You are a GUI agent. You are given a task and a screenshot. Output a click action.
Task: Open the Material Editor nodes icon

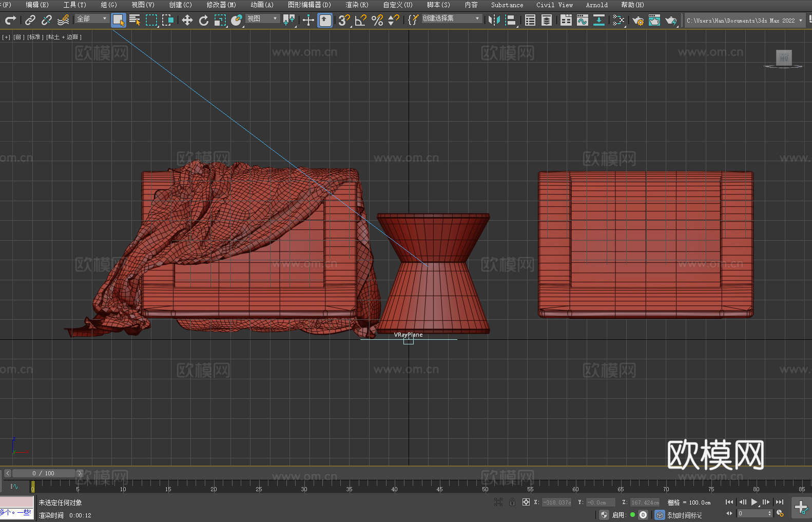[x=618, y=20]
